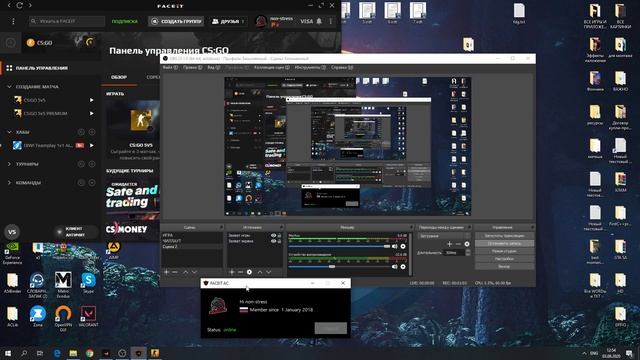Open AIMP desktop shortcut
The image size is (640, 360).
coord(113,249)
